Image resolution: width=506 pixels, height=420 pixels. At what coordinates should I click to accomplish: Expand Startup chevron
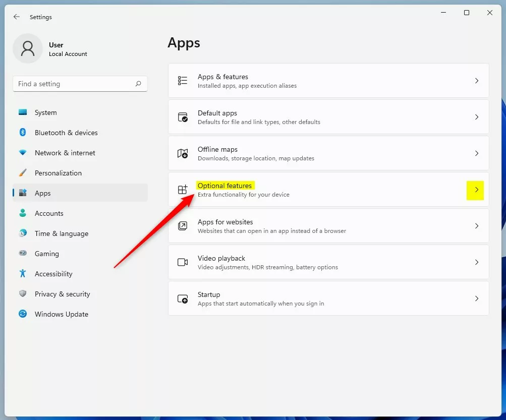[x=477, y=298]
